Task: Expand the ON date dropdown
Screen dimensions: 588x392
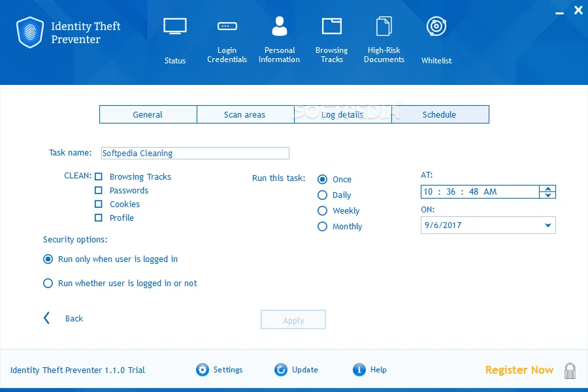Action: [x=548, y=225]
